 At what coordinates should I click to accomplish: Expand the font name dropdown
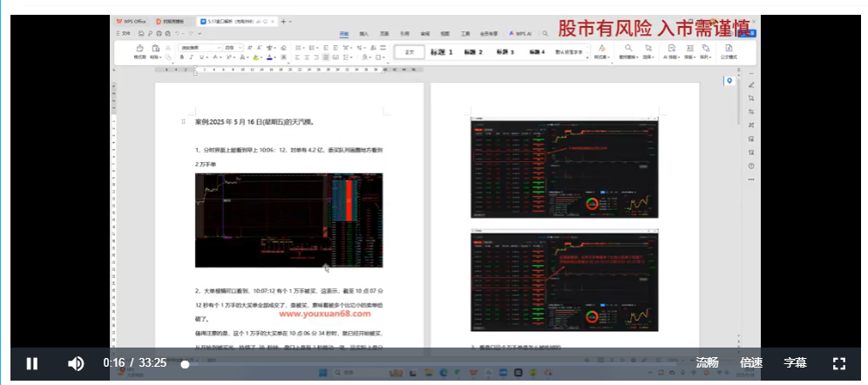(x=219, y=47)
